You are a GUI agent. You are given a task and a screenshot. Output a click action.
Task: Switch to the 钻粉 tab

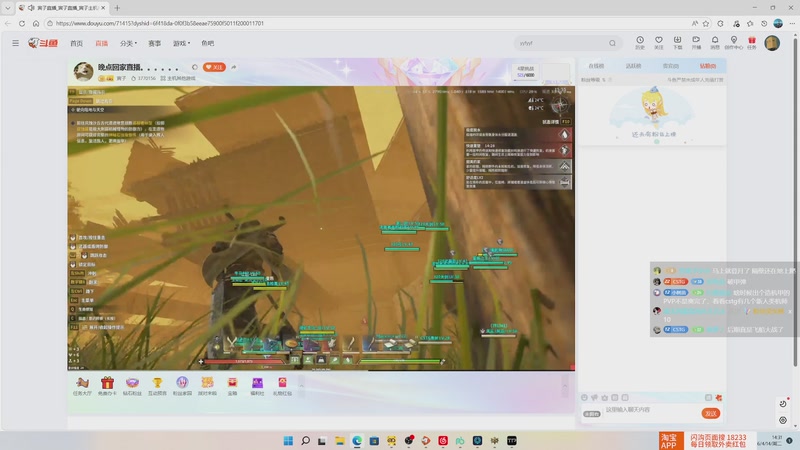coord(708,66)
